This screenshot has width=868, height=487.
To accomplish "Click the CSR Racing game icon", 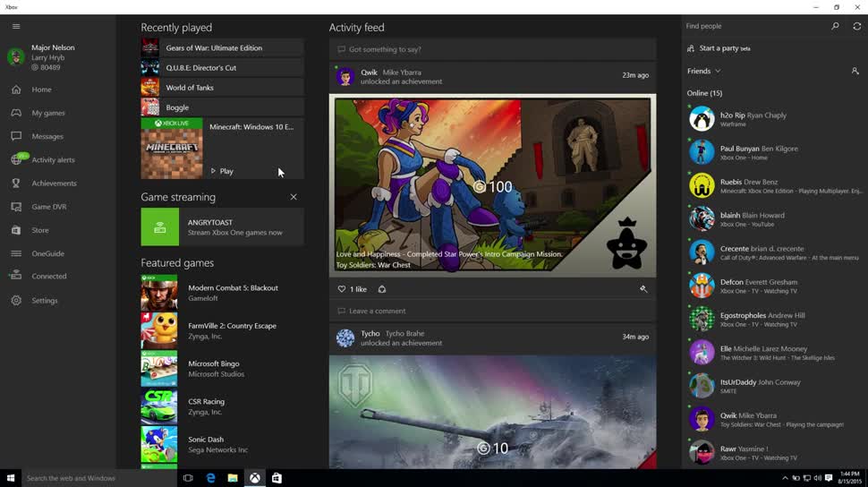I will click(x=159, y=406).
